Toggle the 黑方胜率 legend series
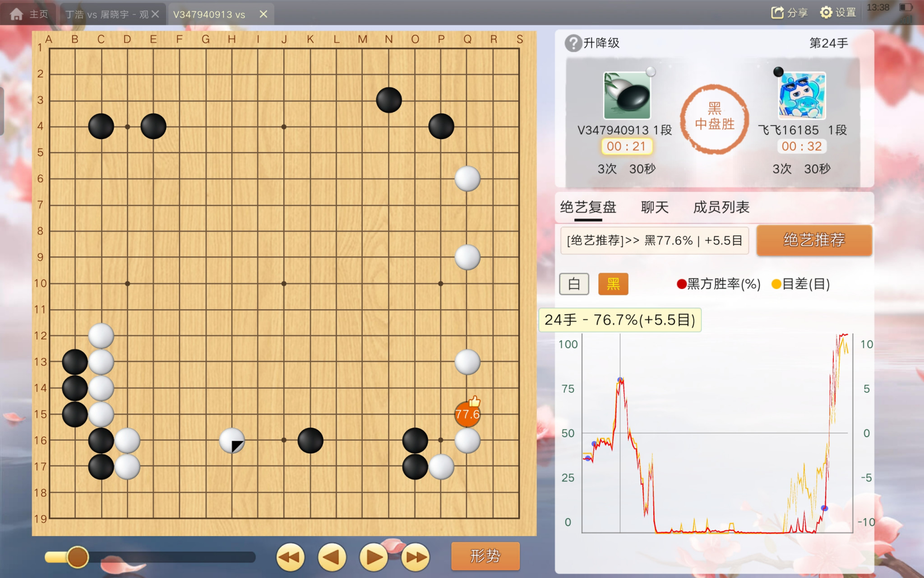Image resolution: width=924 pixels, height=578 pixels. pos(718,284)
